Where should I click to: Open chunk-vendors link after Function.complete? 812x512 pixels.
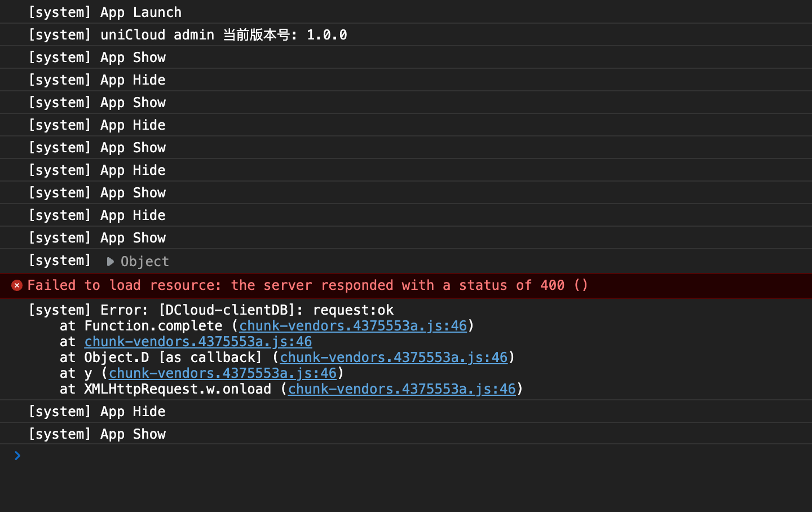click(353, 326)
